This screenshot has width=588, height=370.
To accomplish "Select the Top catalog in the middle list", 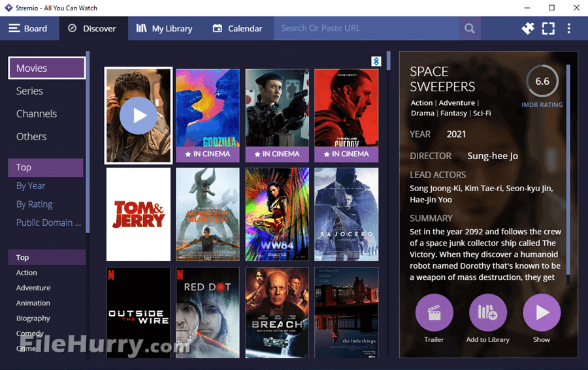I will click(x=46, y=168).
